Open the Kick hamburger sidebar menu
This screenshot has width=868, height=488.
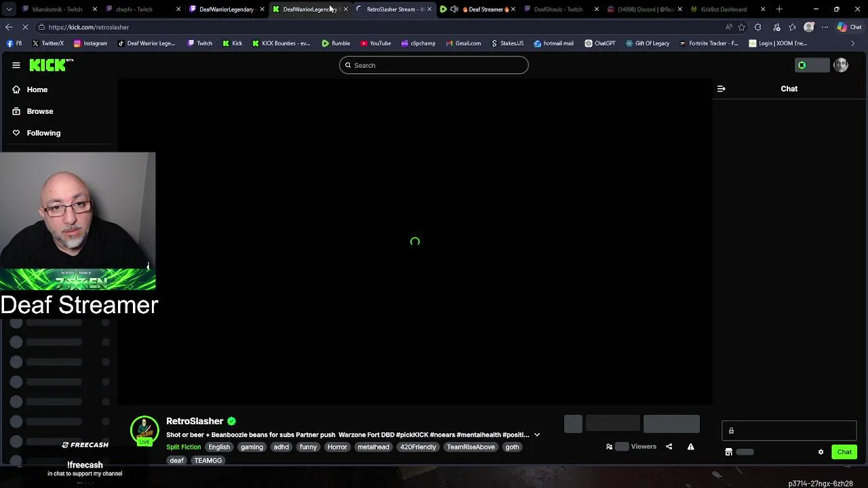click(x=16, y=65)
